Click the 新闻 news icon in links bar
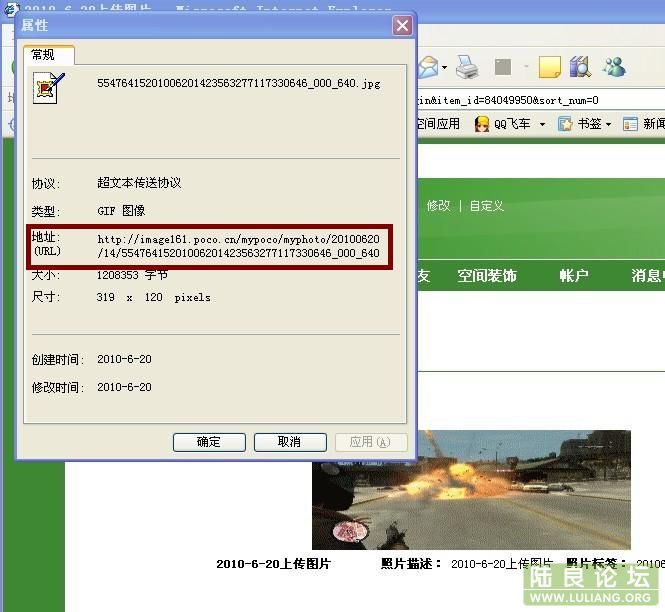665x612 pixels. [x=630, y=124]
